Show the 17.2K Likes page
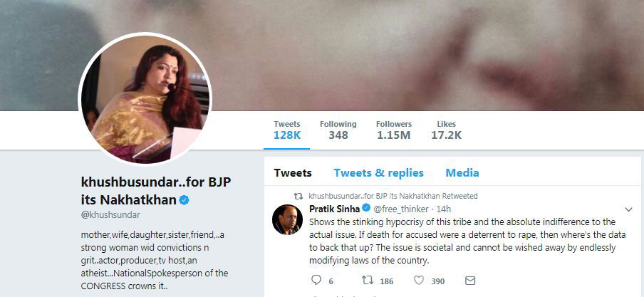The width and height of the screenshot is (644, 297). click(446, 130)
